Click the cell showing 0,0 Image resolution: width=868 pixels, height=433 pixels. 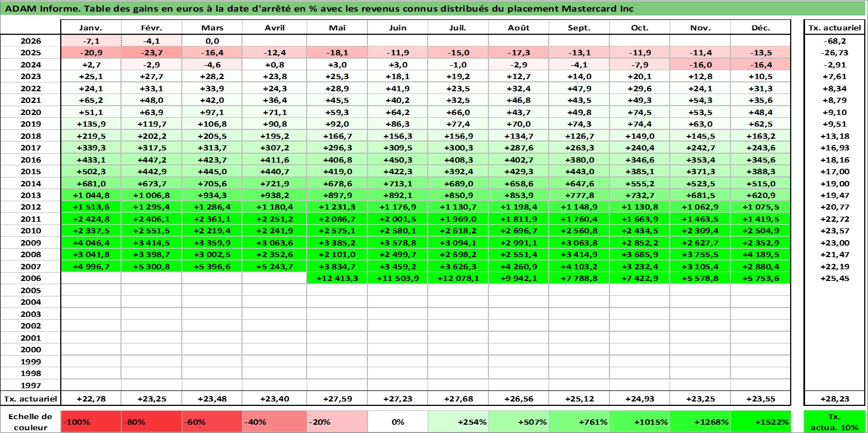pos(212,41)
